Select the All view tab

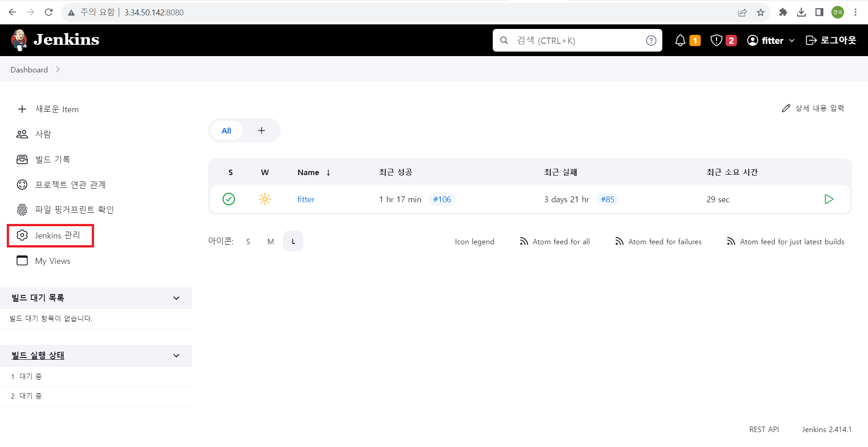point(226,131)
